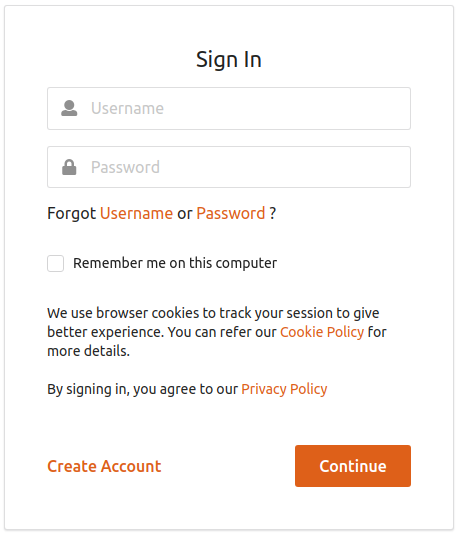Click the word 'or' between recovery links
Screen dimensions: 463x536
[185, 214]
